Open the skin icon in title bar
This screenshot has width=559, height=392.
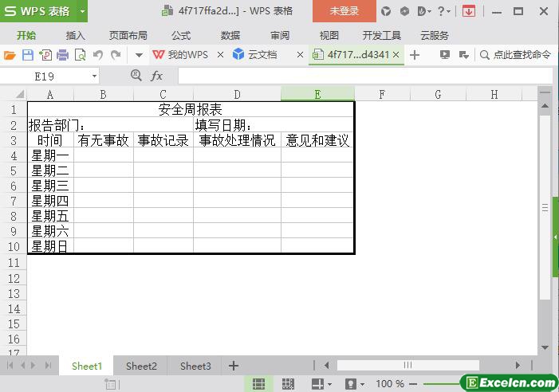tap(386, 11)
